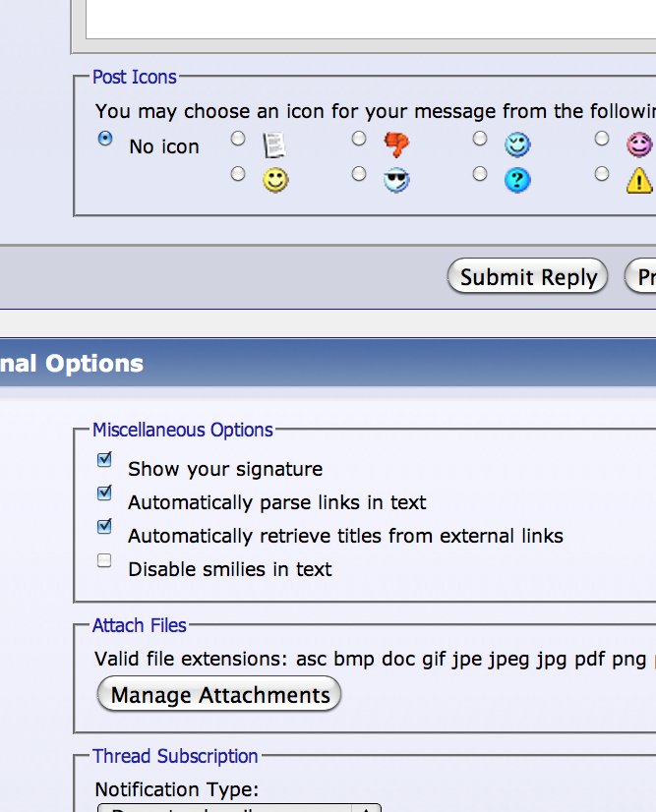
Task: Uncheck Automatically retrieve titles from external links
Action: (104, 526)
